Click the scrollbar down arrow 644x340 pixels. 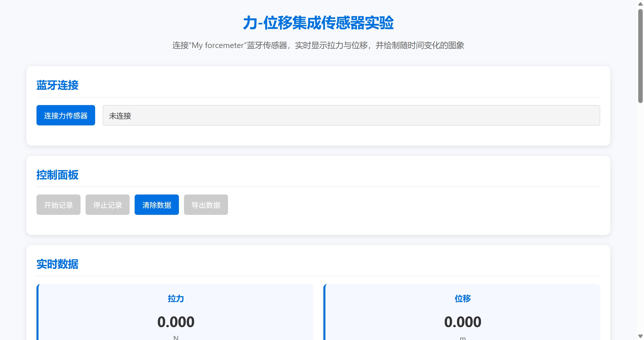(x=640, y=336)
